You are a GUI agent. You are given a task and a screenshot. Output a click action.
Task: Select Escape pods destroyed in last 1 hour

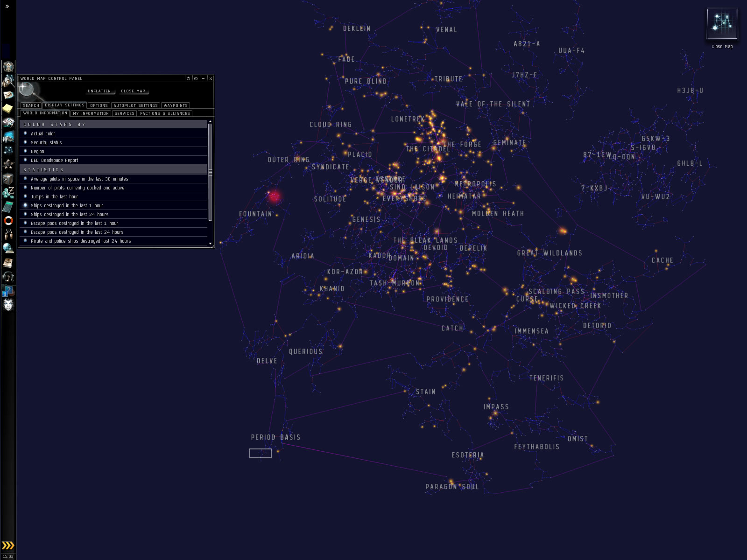coord(113,223)
